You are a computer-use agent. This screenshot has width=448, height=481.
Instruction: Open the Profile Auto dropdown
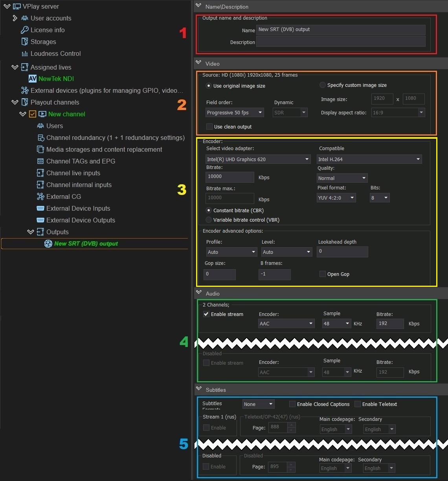coord(231,252)
